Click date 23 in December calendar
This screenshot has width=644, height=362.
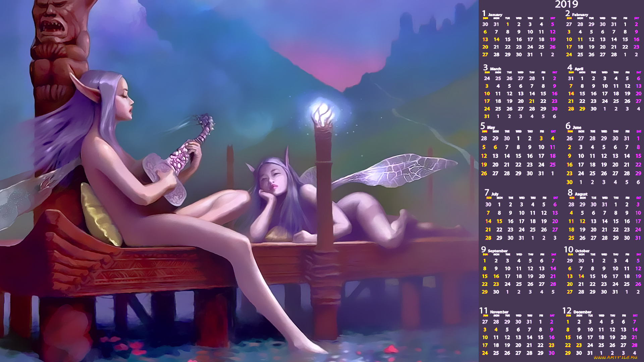[579, 345]
